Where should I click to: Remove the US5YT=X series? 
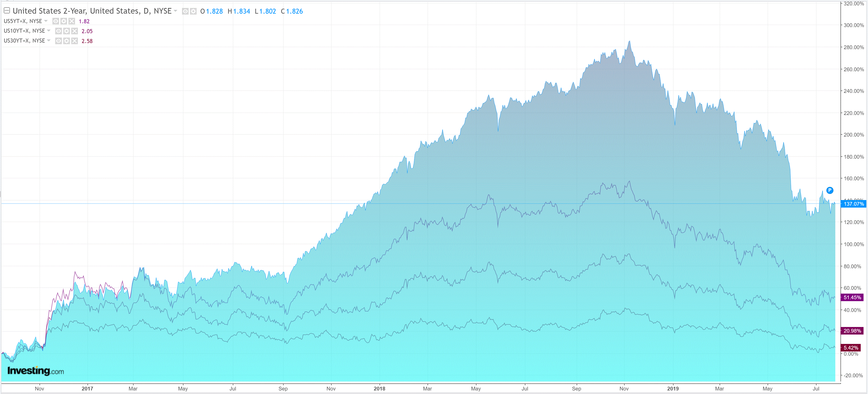point(72,21)
